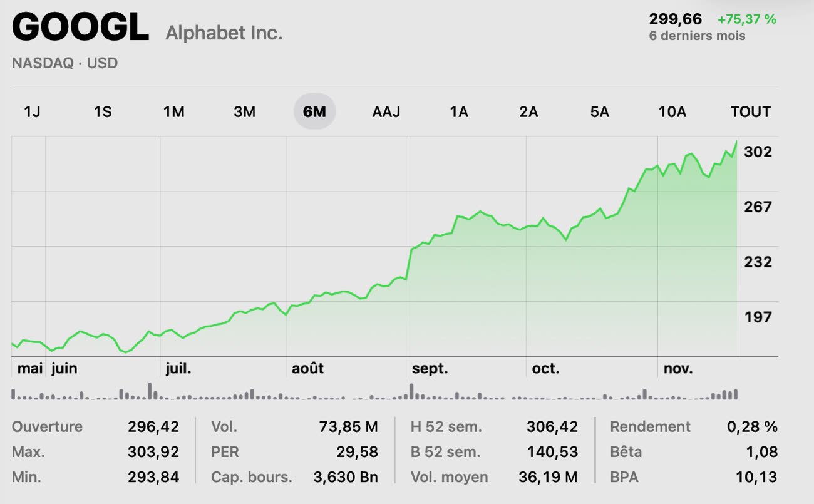The image size is (814, 504).
Task: Click the Alphabet Inc. company name
Action: 224,33
